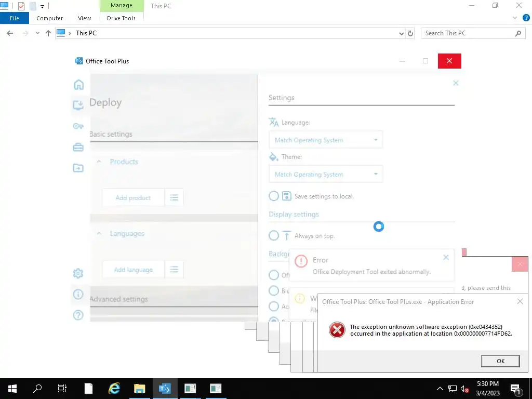Open the Convert folder icon in sidebar
The image size is (532, 399).
coord(78,168)
